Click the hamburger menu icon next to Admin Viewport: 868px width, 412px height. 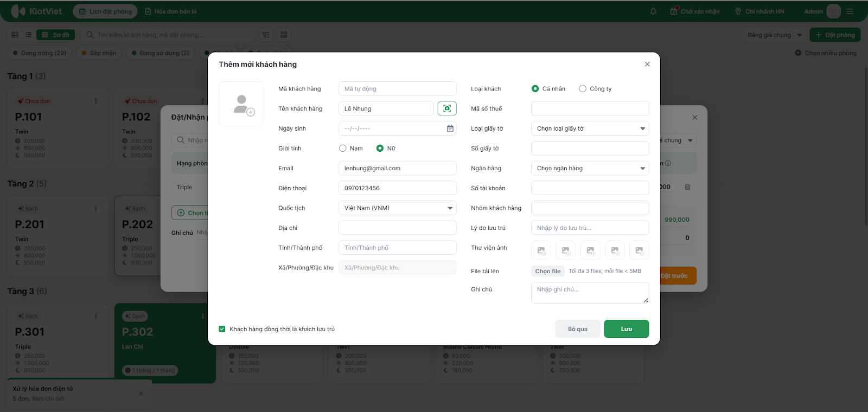click(x=850, y=11)
